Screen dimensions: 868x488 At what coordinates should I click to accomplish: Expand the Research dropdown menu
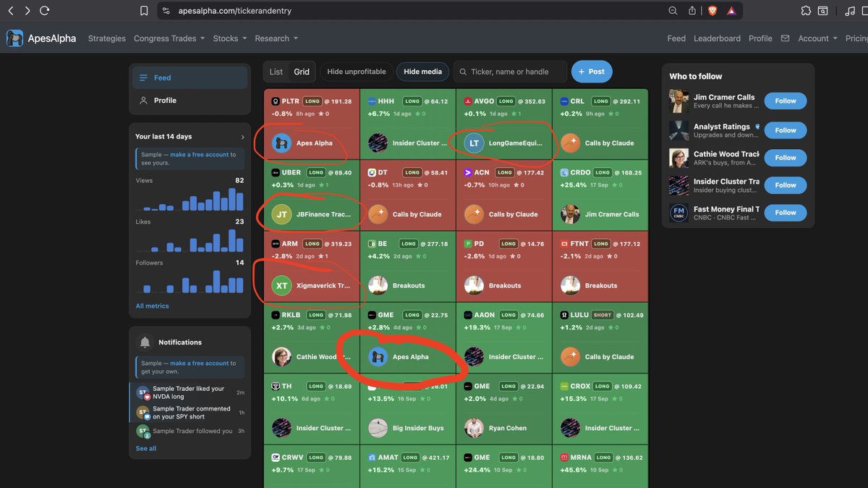(276, 38)
